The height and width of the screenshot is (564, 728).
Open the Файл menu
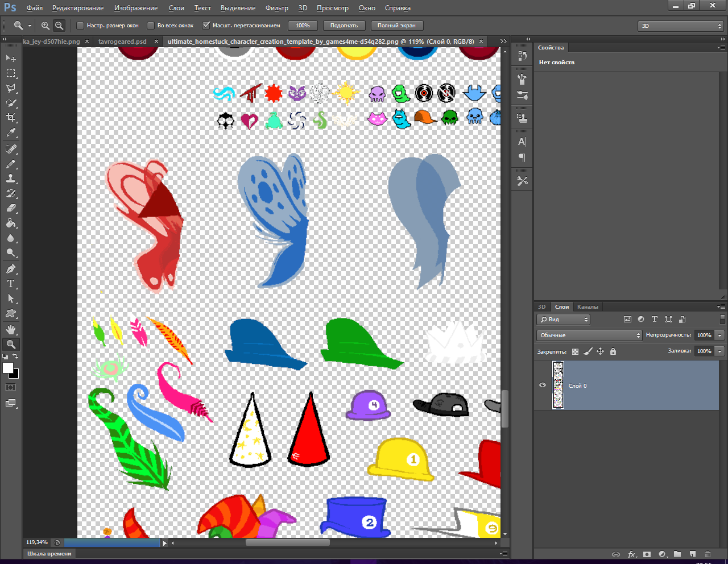pyautogui.click(x=35, y=8)
